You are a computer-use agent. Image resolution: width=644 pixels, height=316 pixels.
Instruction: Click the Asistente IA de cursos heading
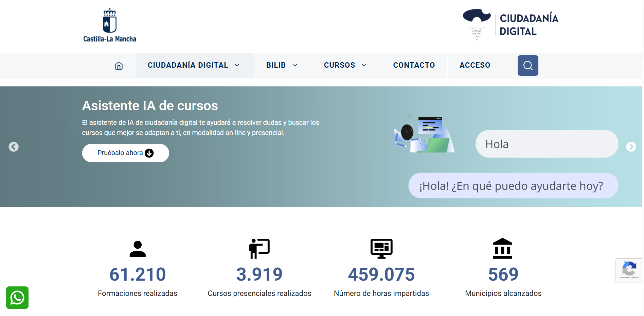click(150, 106)
